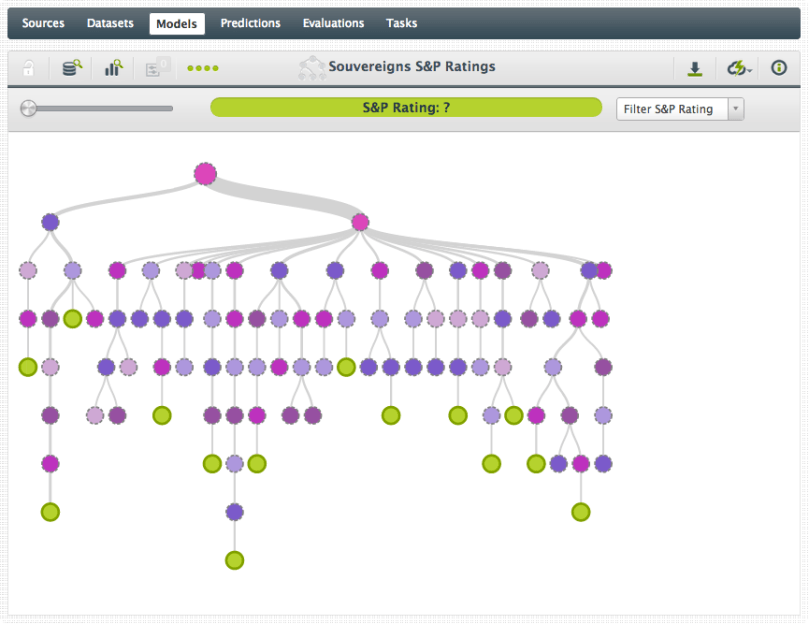Open the cloud actions dropdown menu

pyautogui.click(x=739, y=68)
